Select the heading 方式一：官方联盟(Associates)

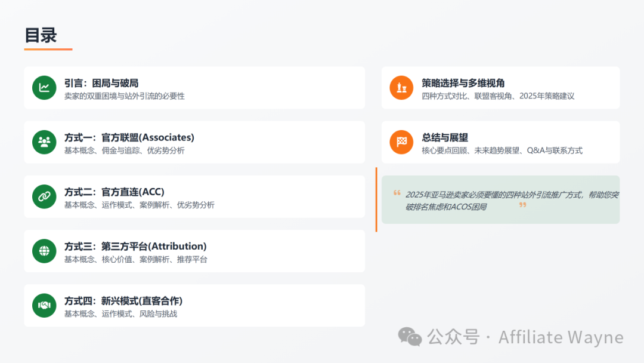click(x=129, y=137)
